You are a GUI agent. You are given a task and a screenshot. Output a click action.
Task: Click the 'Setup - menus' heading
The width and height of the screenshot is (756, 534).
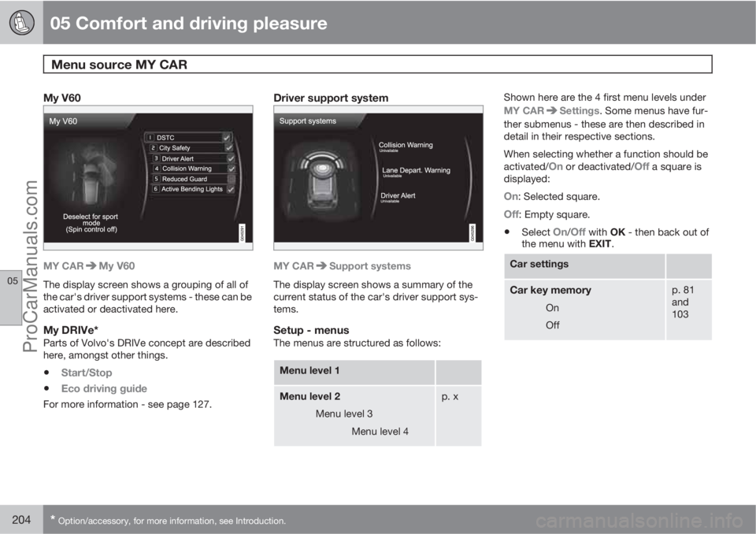(x=311, y=330)
